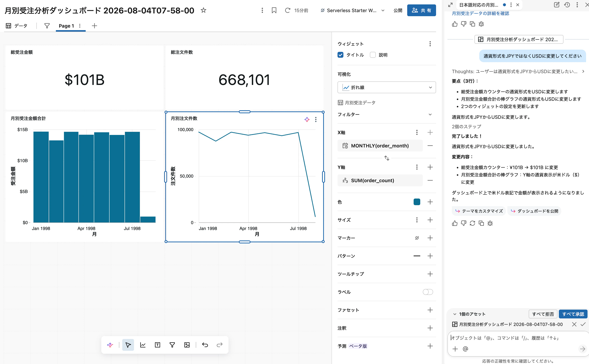Select the pointer tool in bottom toolbar
589x364 pixels.
128,345
